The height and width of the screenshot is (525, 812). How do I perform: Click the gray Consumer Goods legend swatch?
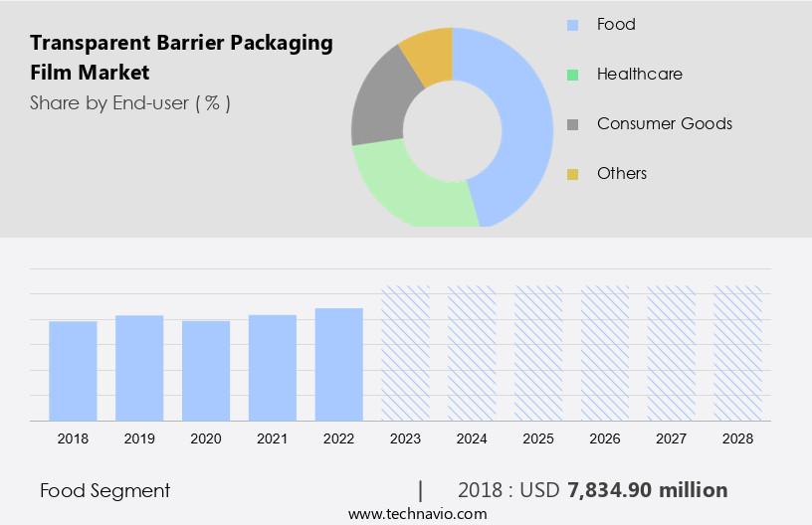(x=573, y=124)
